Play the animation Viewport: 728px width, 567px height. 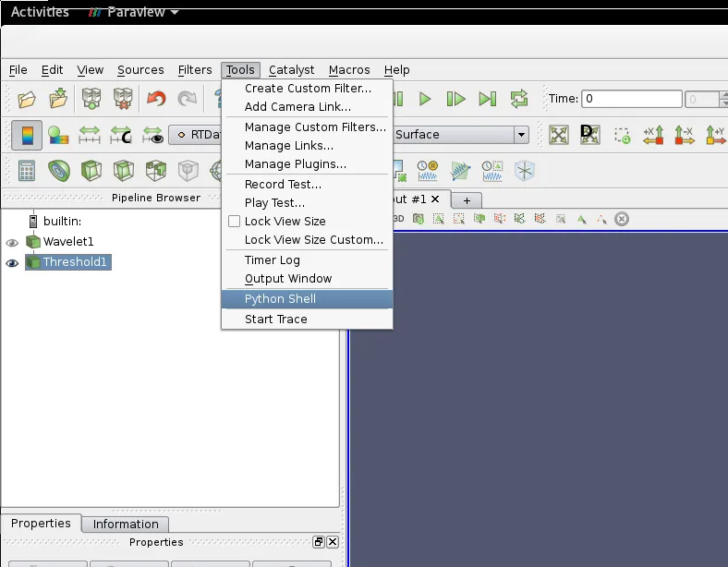point(425,99)
